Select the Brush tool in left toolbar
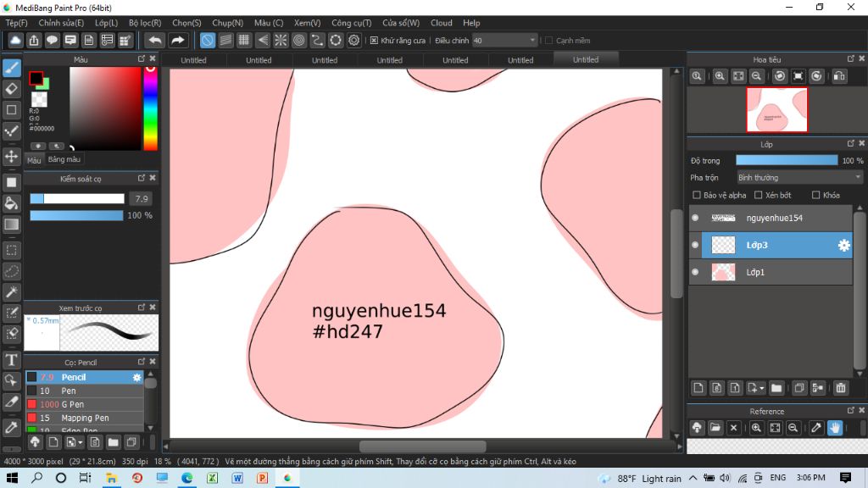The image size is (868, 488). point(12,68)
